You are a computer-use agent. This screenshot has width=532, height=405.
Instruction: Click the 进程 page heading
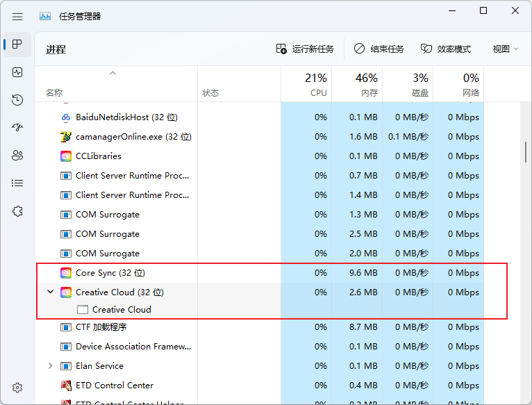[56, 49]
